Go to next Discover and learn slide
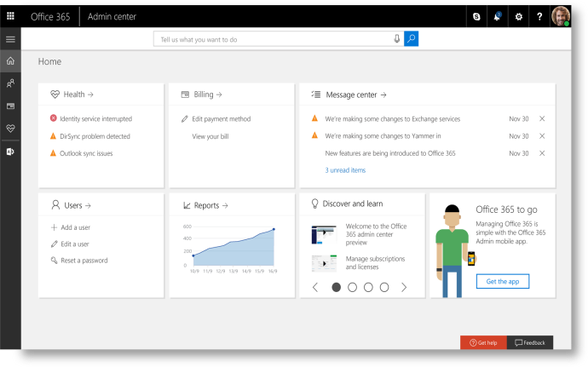 click(x=403, y=288)
